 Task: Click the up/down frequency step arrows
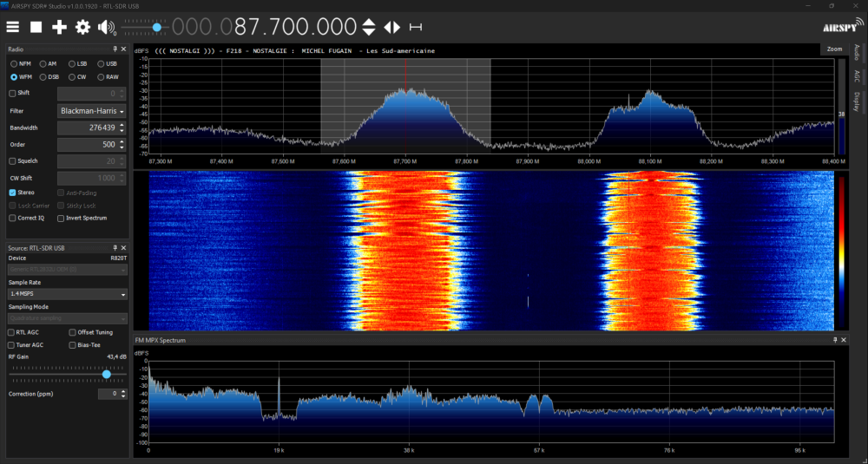369,27
